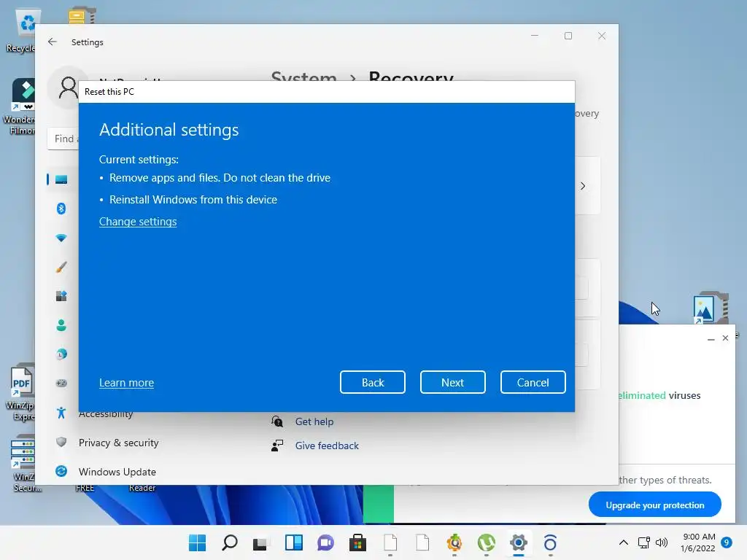
Task: Open Time & language globe icon
Action: coord(61,354)
